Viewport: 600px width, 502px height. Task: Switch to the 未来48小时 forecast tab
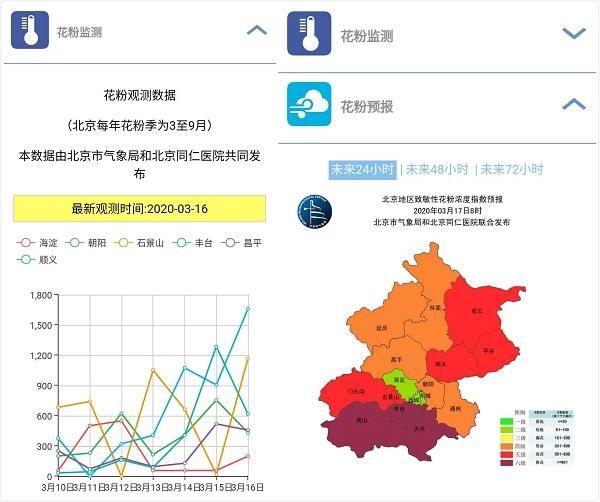(x=436, y=169)
